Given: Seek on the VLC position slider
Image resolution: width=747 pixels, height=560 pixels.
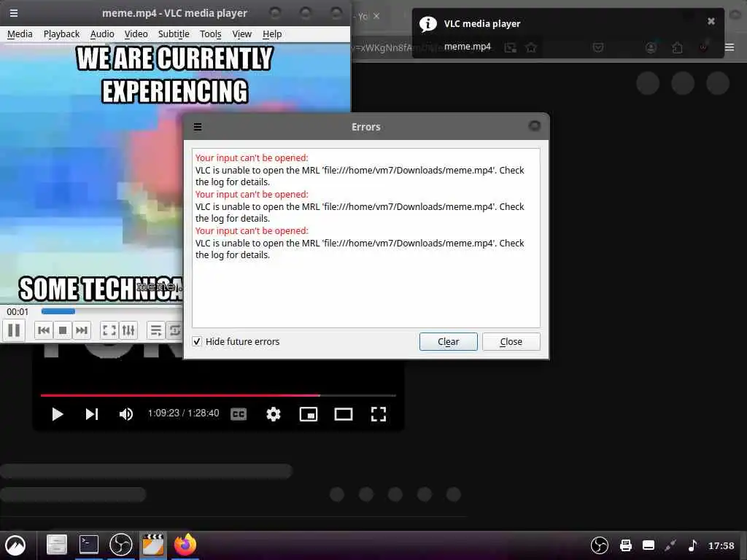Looking at the screenshot, I should pos(112,311).
